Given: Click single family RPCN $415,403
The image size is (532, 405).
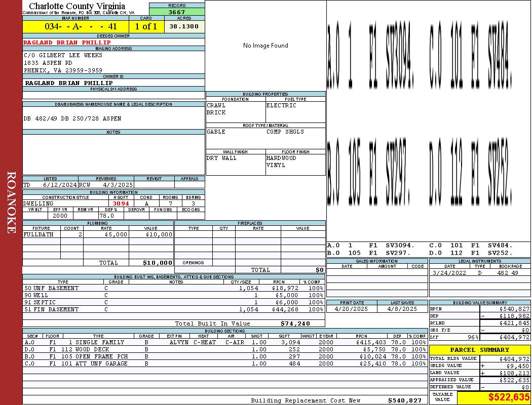Looking at the screenshot, I should tap(371, 342).
